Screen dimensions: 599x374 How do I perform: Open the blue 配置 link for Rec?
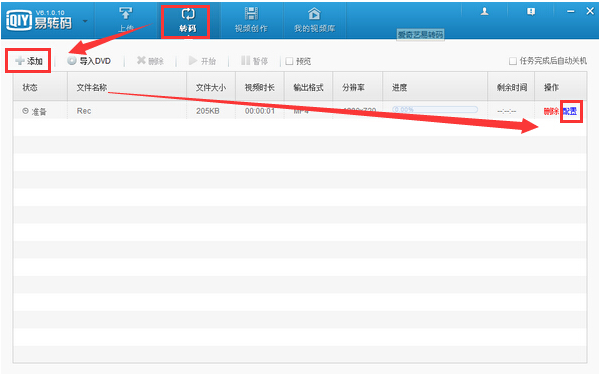pos(570,111)
